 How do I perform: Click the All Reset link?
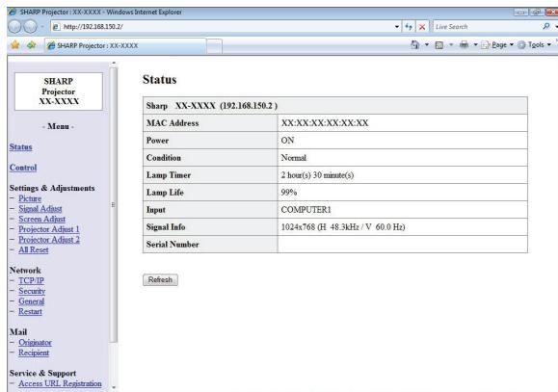coord(34,249)
